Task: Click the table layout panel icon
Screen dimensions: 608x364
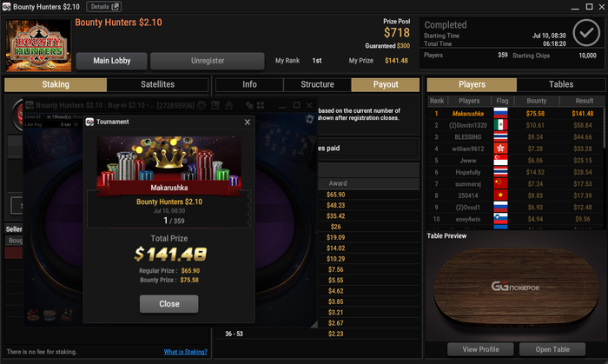Action: click(215, 105)
